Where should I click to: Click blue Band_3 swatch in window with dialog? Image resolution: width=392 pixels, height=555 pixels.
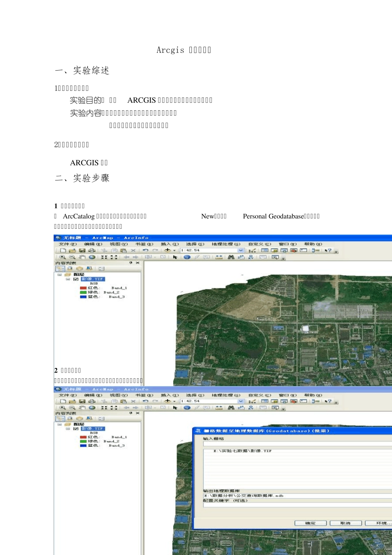click(83, 446)
